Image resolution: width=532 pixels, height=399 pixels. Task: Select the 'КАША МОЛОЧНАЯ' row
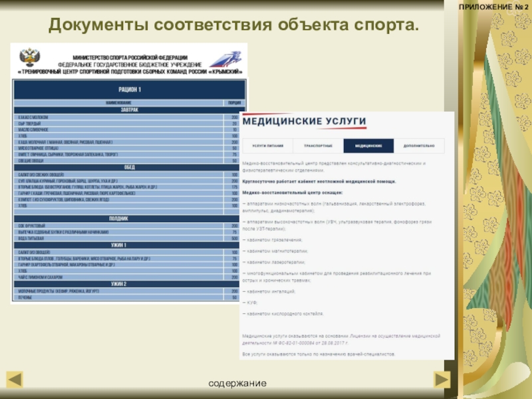127,142
